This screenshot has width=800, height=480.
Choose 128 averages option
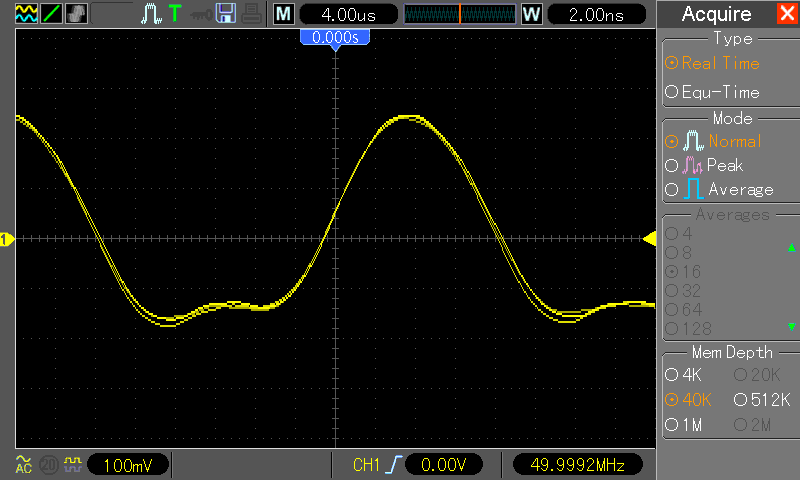[x=688, y=329]
